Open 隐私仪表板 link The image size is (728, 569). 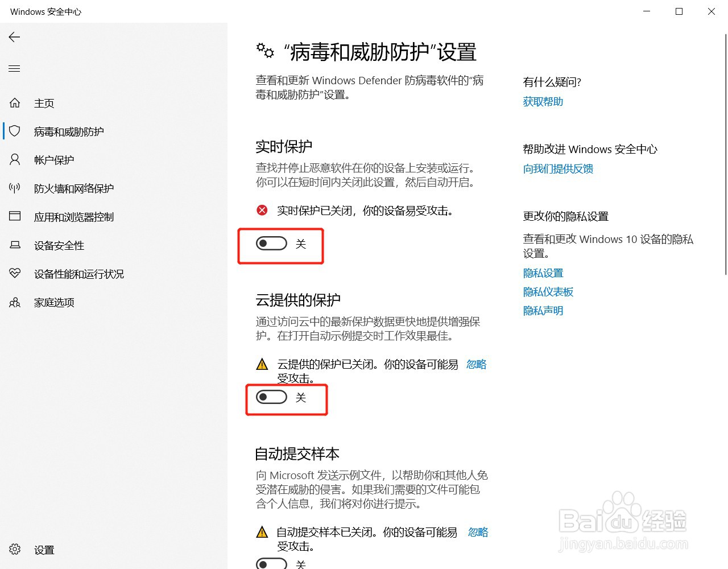click(x=548, y=291)
